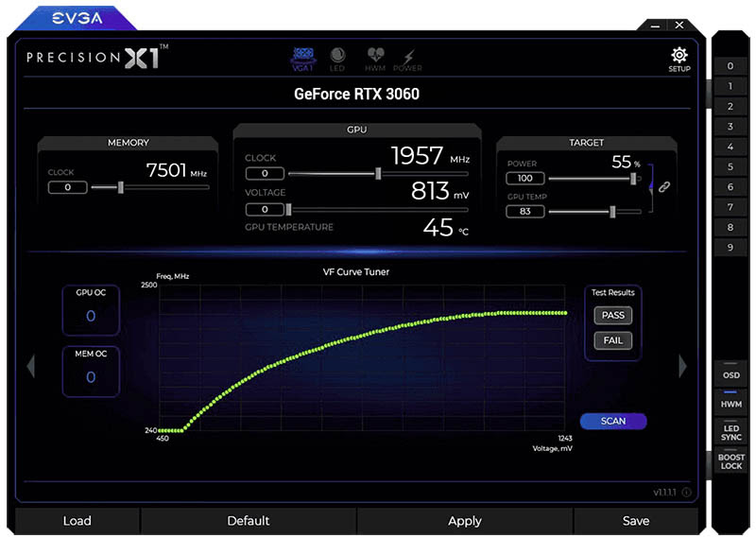Select profile slot 5
756x538 pixels.
pos(730,167)
